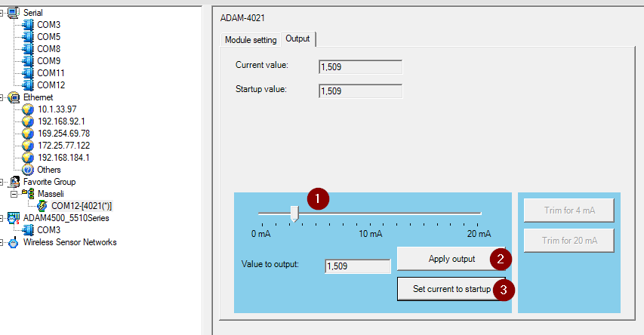Select the Serial tree label
Image resolution: width=644 pixels, height=335 pixels.
tap(33, 13)
